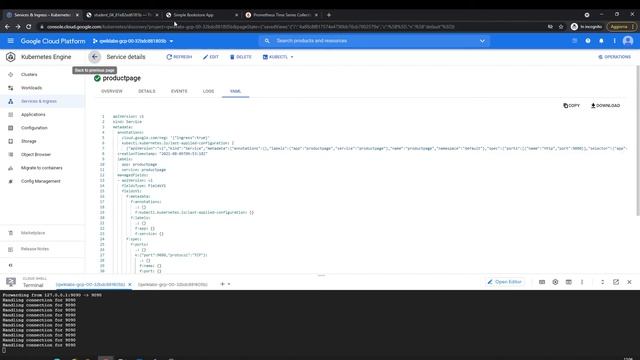Open Configuration in the sidebar
Screen dimensions: 640x360
[34, 128]
